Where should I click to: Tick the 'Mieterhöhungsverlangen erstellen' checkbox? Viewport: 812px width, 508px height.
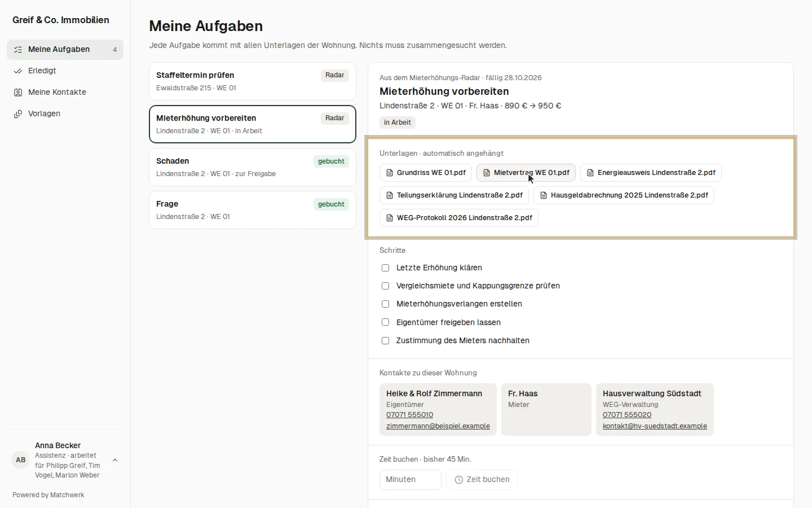pyautogui.click(x=386, y=304)
